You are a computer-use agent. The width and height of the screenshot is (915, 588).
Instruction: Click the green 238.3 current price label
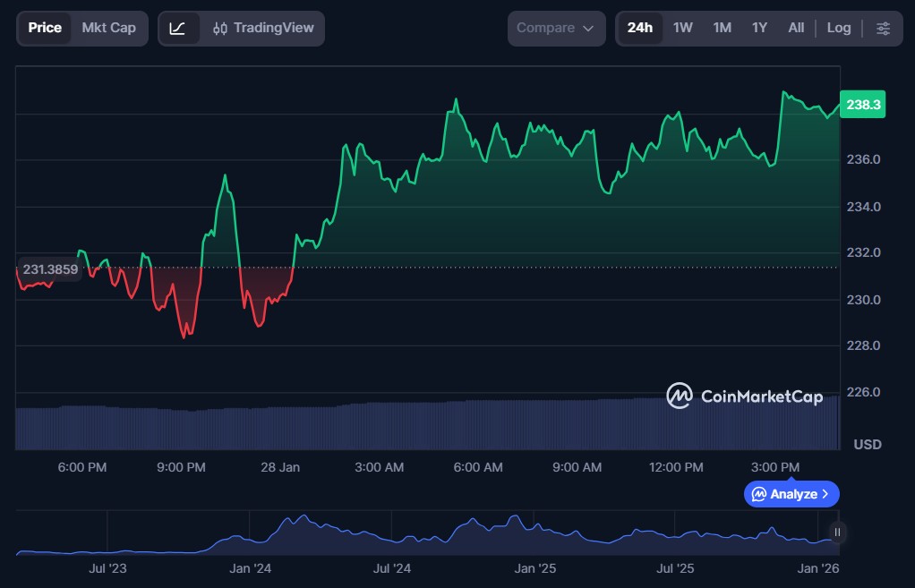coord(863,105)
